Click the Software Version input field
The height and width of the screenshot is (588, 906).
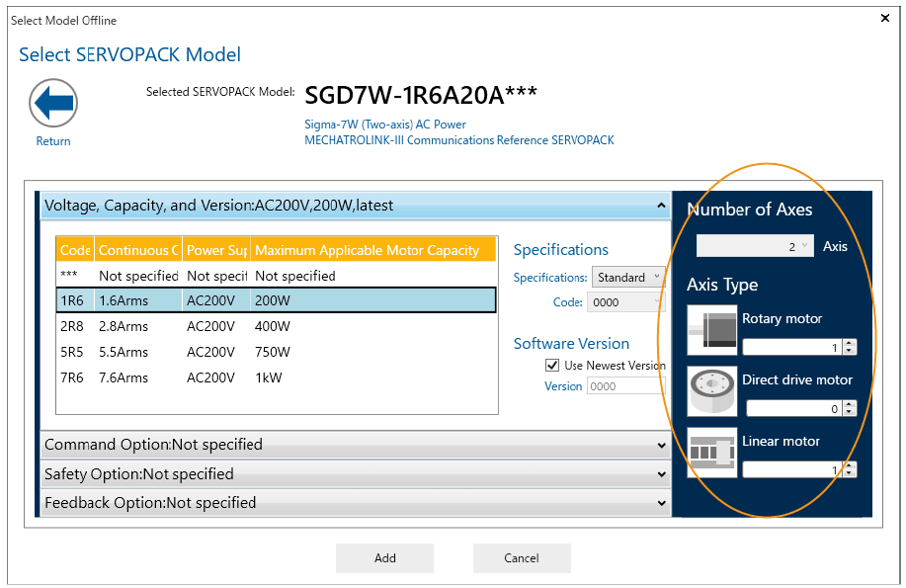point(625,386)
